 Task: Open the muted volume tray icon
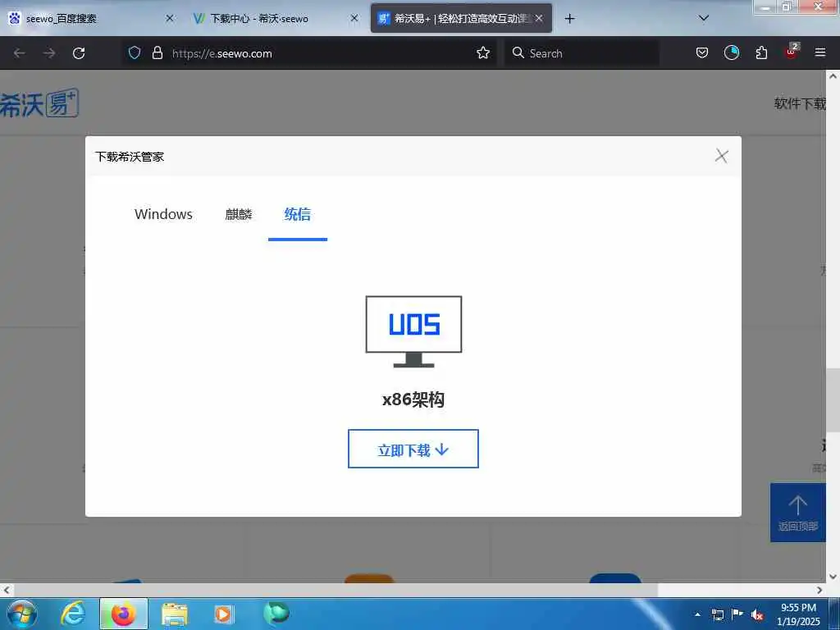[x=757, y=615]
